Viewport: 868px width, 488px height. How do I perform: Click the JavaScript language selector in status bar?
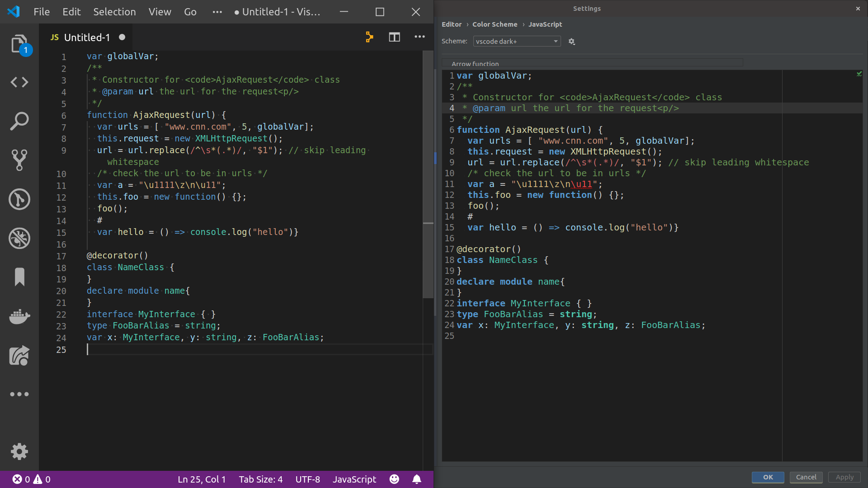point(355,479)
